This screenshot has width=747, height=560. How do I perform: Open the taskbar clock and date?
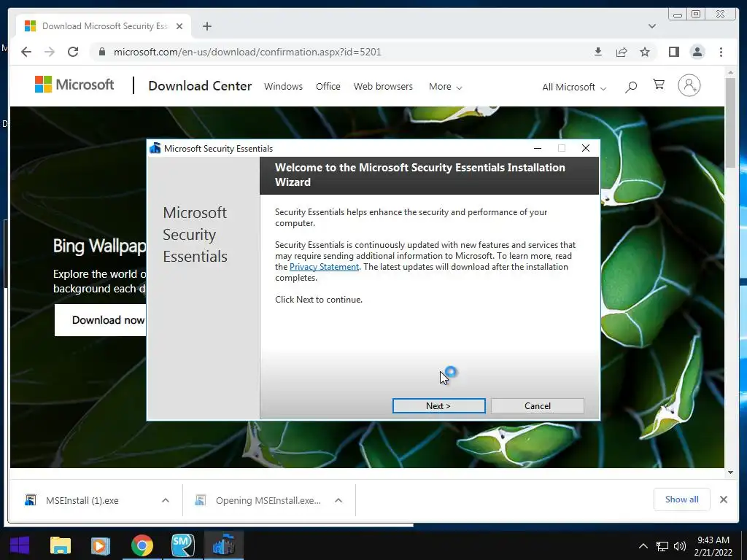pyautogui.click(x=713, y=546)
